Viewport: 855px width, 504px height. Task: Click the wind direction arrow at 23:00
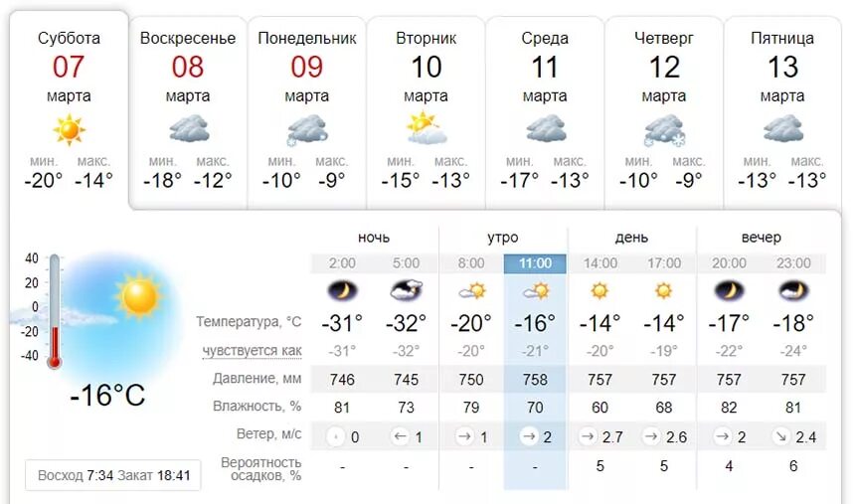pyautogui.click(x=781, y=437)
